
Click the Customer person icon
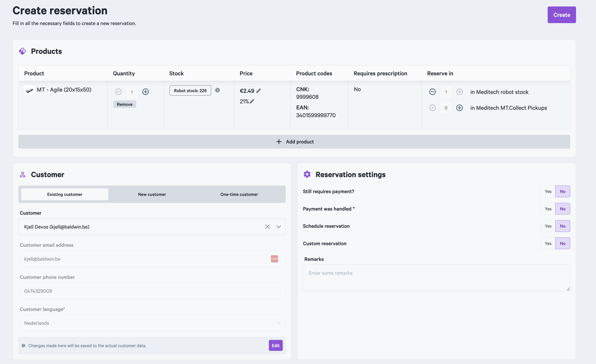coord(23,175)
